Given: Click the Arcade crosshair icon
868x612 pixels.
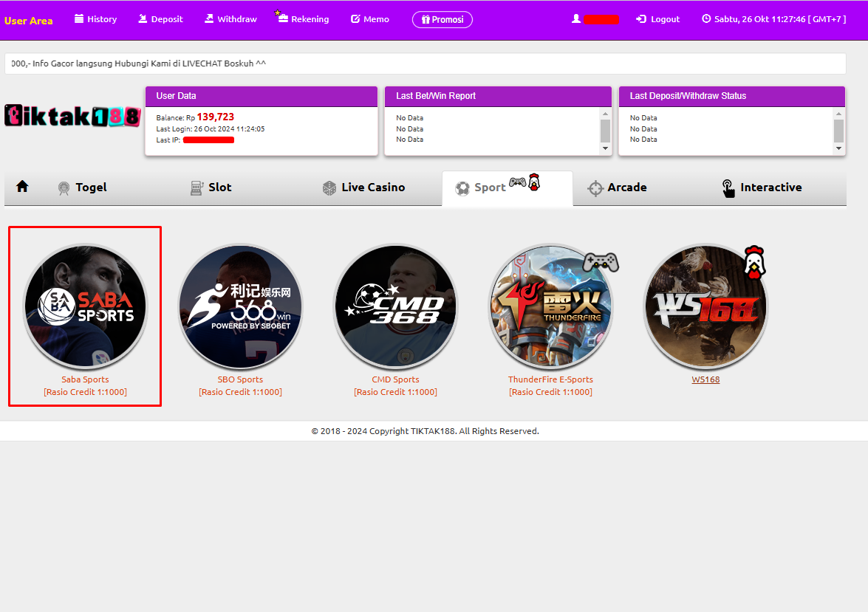Looking at the screenshot, I should (x=595, y=189).
